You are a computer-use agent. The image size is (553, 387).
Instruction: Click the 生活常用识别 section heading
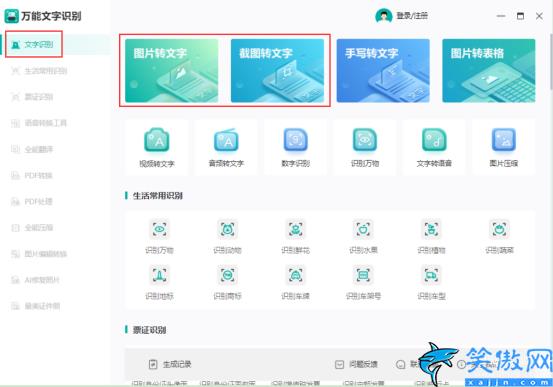[158, 195]
